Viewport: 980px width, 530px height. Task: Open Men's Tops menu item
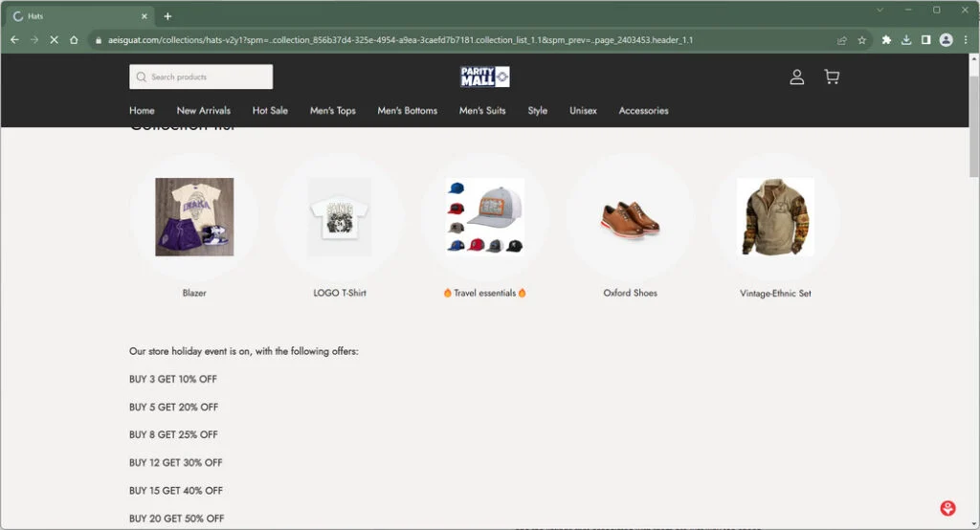point(332,111)
